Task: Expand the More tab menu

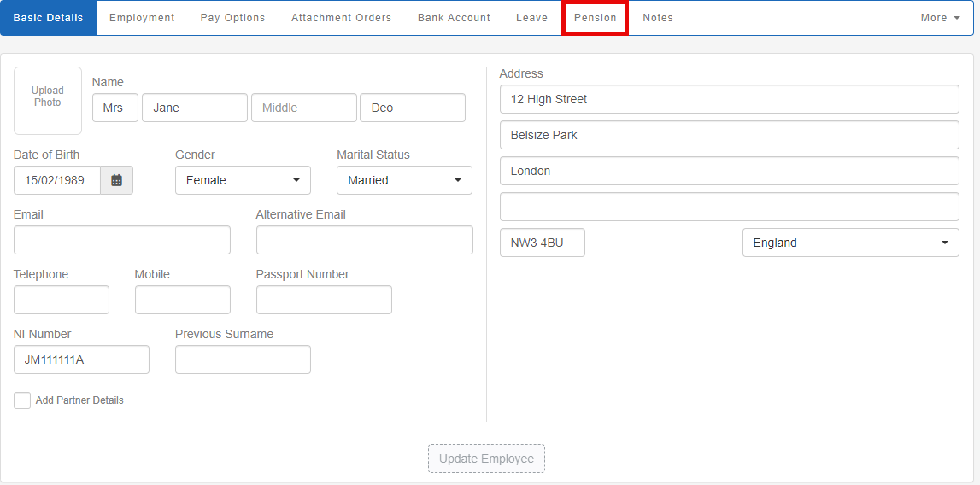Action: [x=940, y=18]
